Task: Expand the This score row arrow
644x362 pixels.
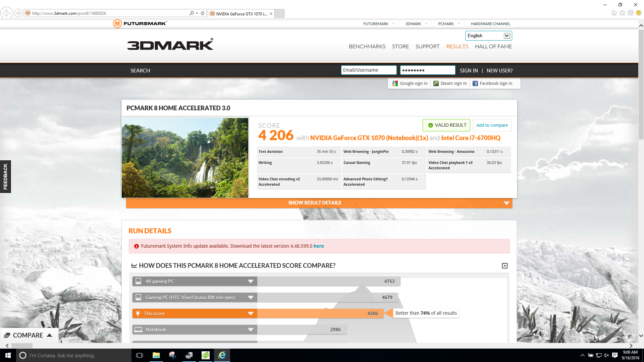Action: [250, 313]
